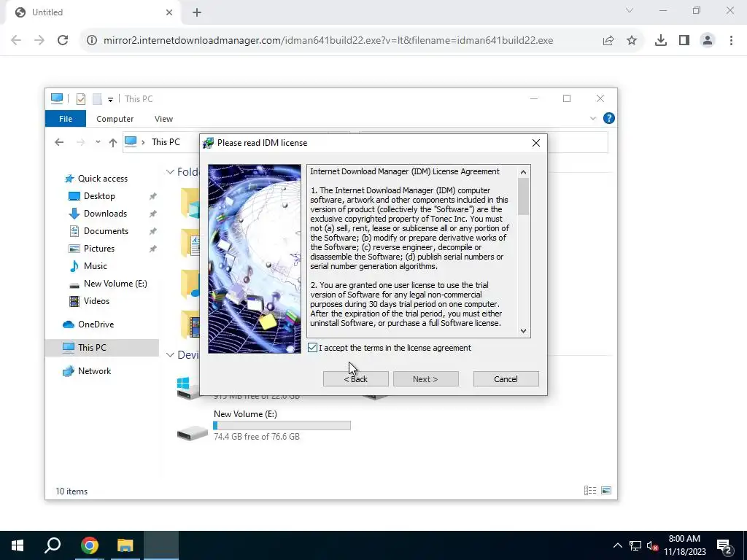Cancel the IDM installation dialog
The image size is (747, 560).
pos(506,379)
